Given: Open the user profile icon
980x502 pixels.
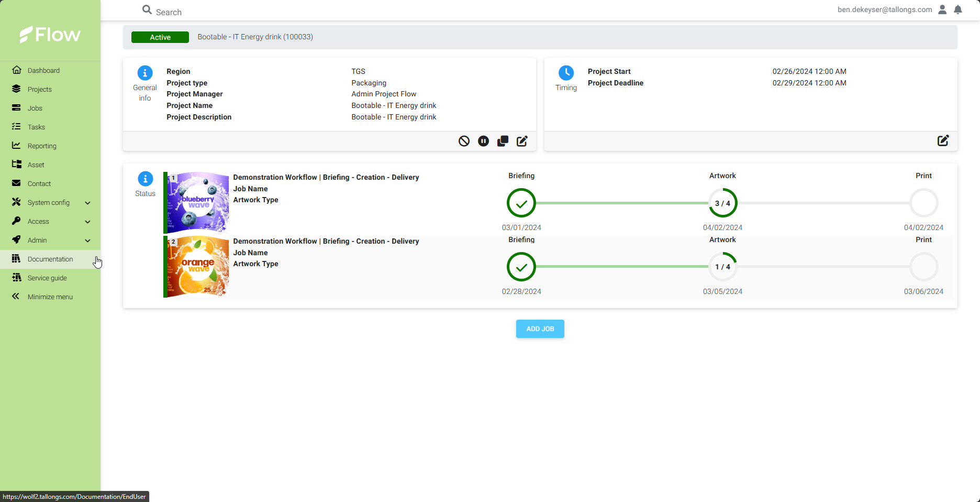Looking at the screenshot, I should (x=942, y=9).
